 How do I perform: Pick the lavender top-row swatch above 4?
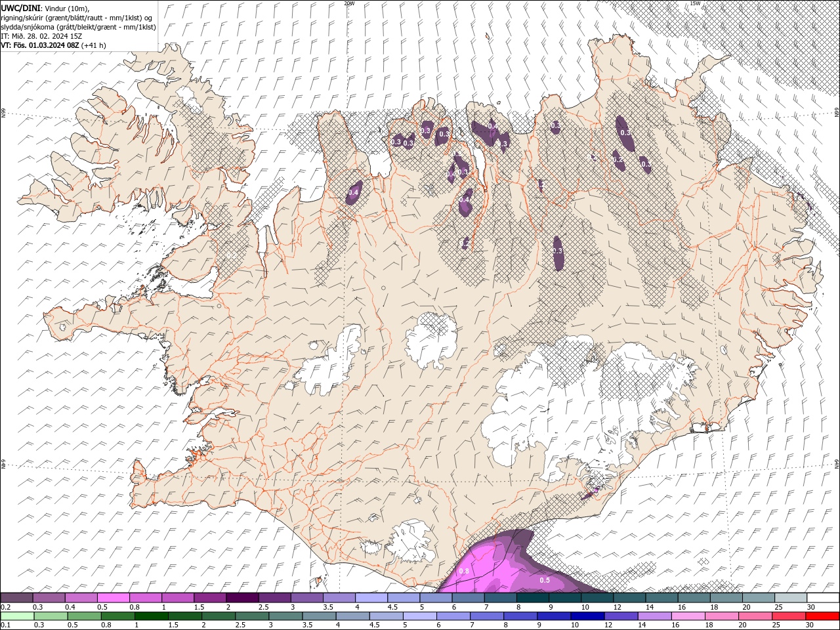point(371,598)
